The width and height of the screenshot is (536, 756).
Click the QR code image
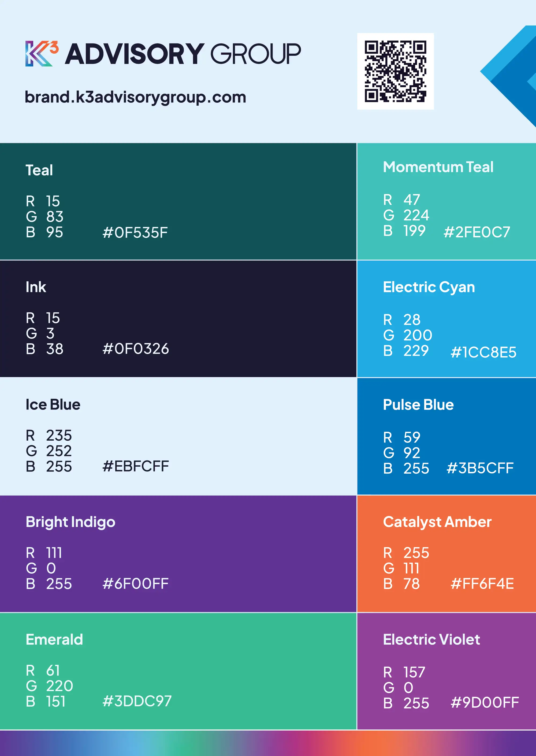pos(395,71)
